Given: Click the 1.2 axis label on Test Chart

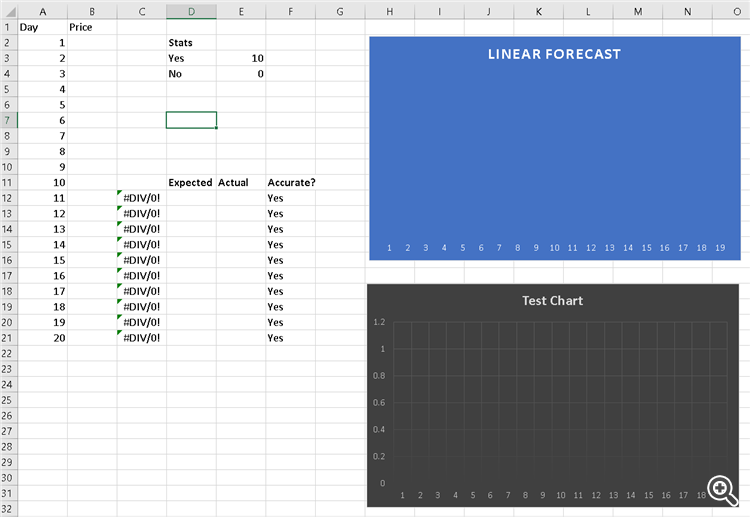Looking at the screenshot, I should pos(379,322).
